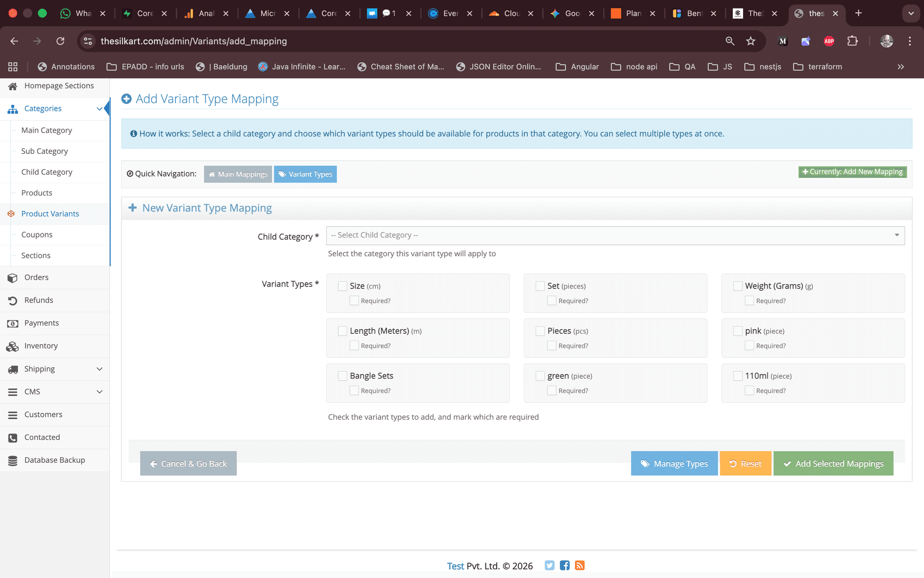Select the Inventory boxes icon in sidebar
This screenshot has width=924, height=578.
pos(13,346)
